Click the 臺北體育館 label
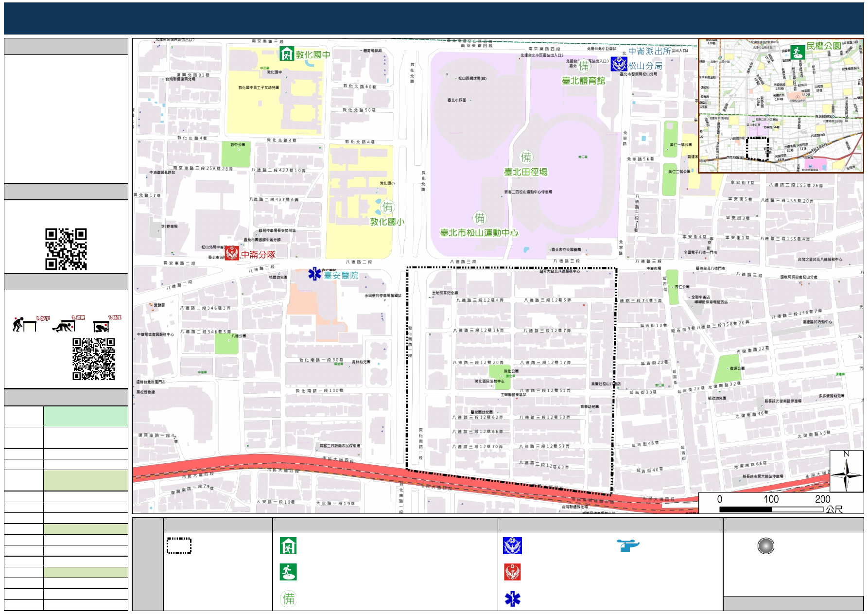Viewport: 868px width, 614px height. [584, 81]
